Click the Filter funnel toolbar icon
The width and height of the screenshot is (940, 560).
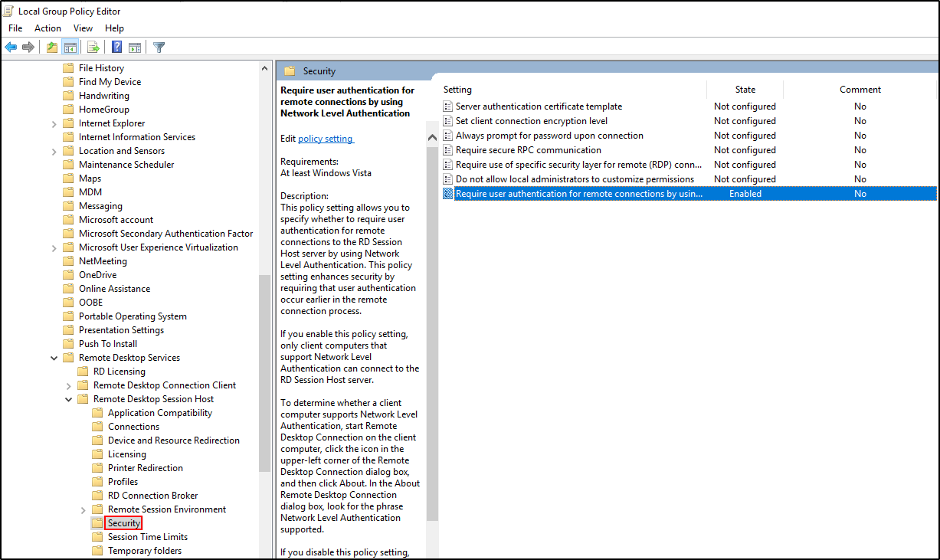tap(159, 47)
